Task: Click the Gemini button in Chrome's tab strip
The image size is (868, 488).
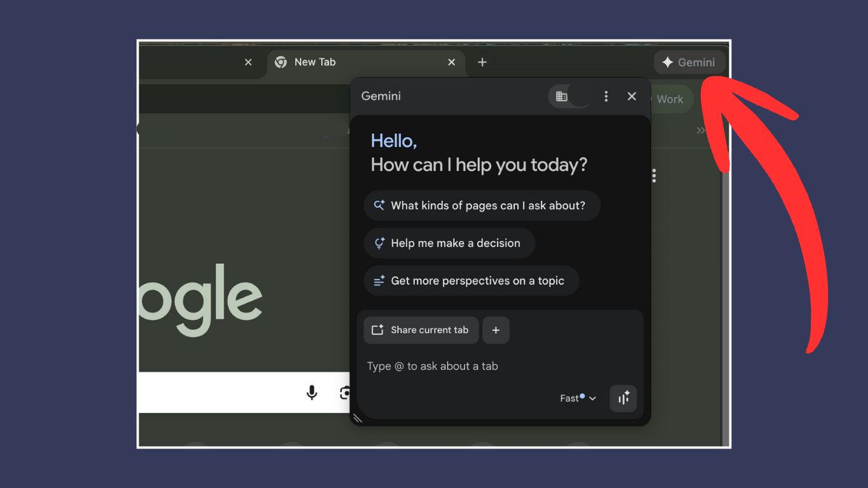Action: (x=689, y=62)
